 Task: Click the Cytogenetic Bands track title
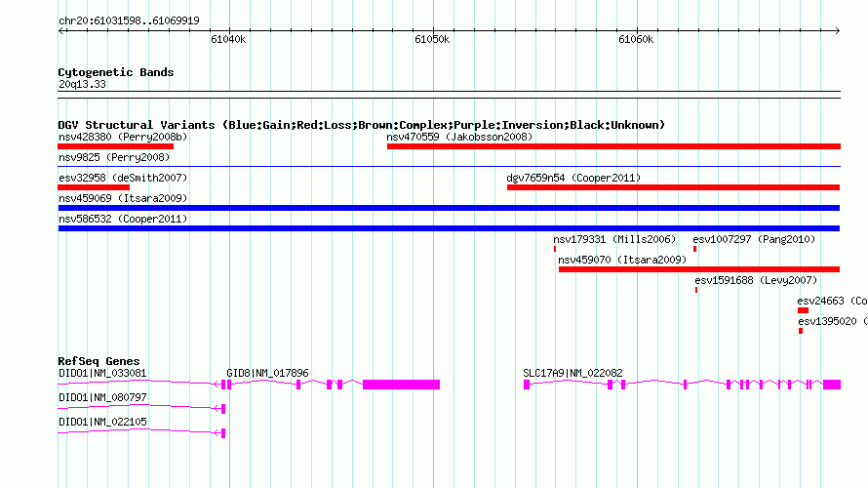coord(116,72)
